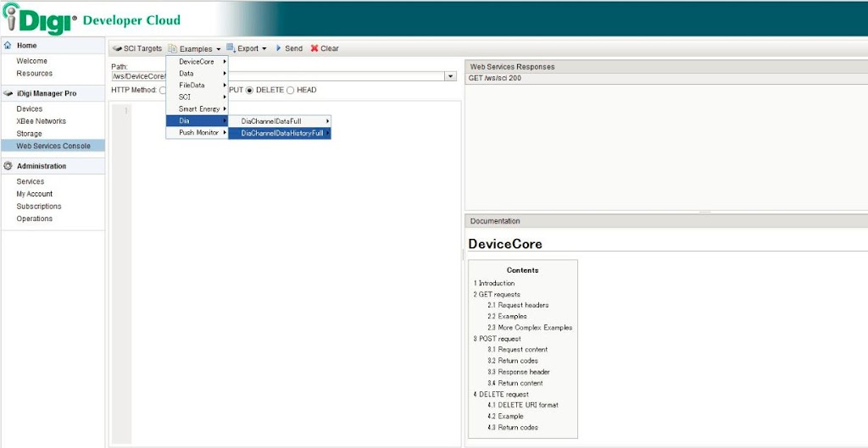
Task: Expand the Smart Energy submenu
Action: (198, 109)
